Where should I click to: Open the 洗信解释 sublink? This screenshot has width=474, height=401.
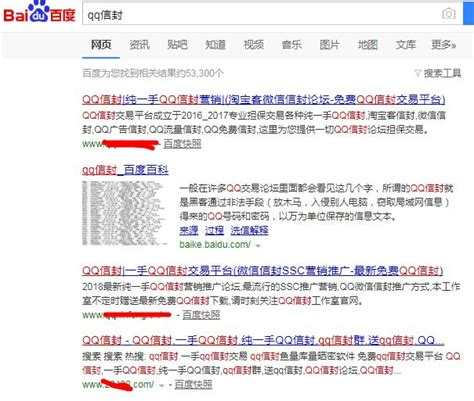249,231
